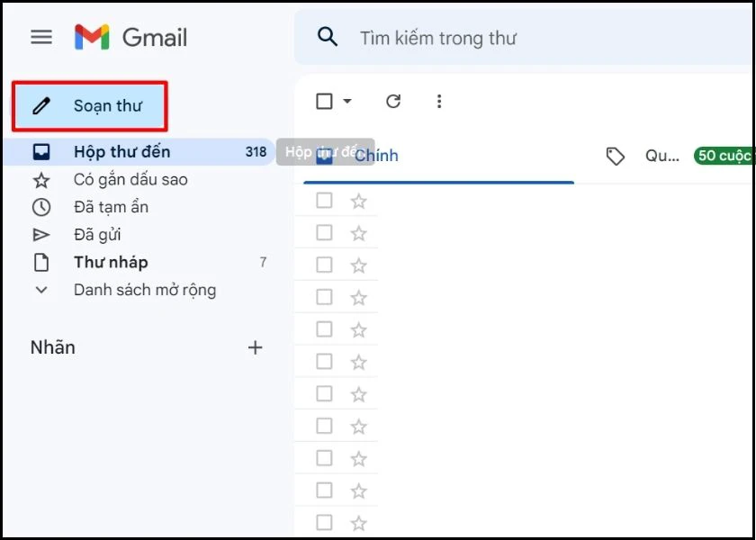The height and width of the screenshot is (540, 756).
Task: Star the first email row
Action: coord(358,201)
